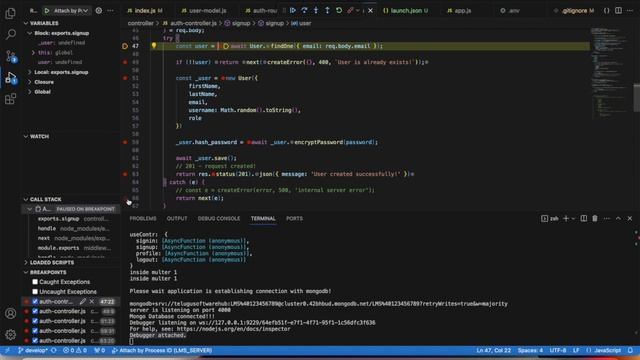Open the Accounts menu icon
640x360 pixels.
point(10,313)
